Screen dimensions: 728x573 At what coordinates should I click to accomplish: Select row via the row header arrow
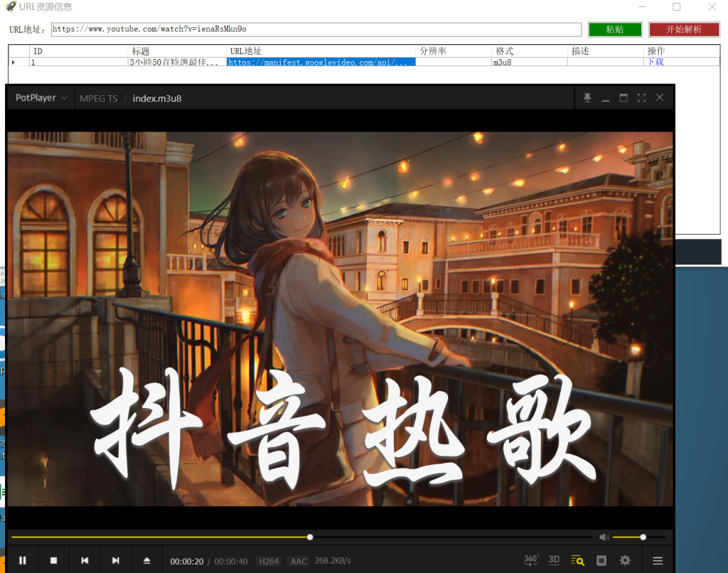[x=18, y=62]
